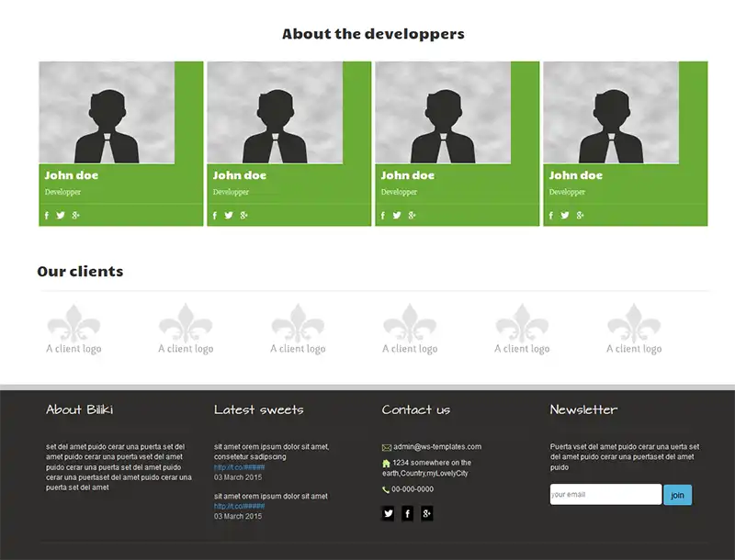Click the first client logo

point(73,330)
